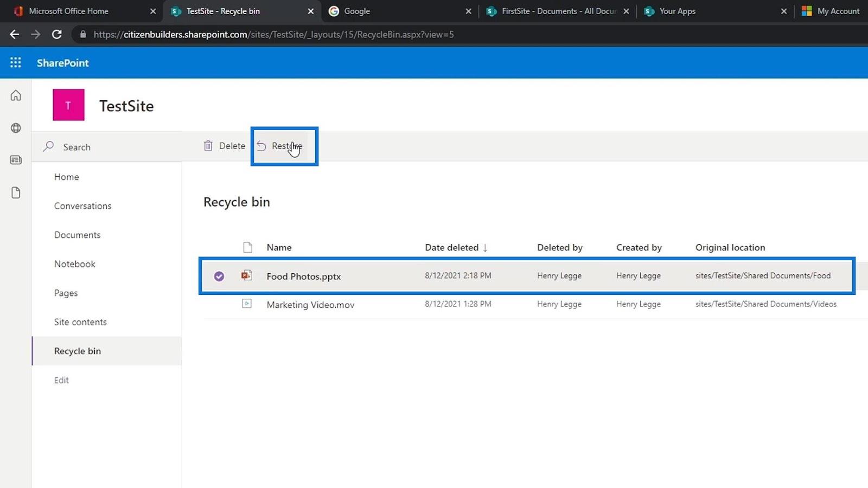The width and height of the screenshot is (868, 488).
Task: Open Documents in site navigation
Action: 78,235
